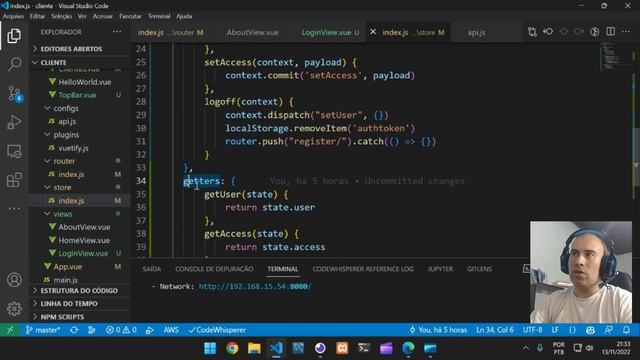Open the Terminal menu
This screenshot has height=360, width=640.
coord(159,16)
